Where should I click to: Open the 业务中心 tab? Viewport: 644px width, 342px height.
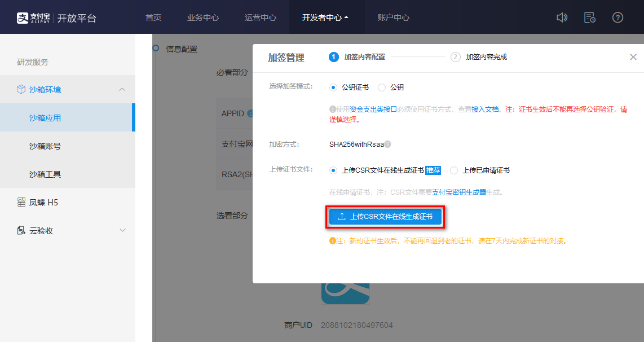(203, 17)
